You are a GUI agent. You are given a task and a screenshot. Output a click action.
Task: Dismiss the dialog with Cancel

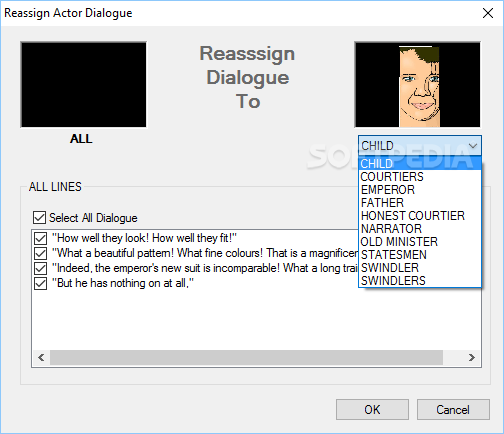[x=453, y=409]
